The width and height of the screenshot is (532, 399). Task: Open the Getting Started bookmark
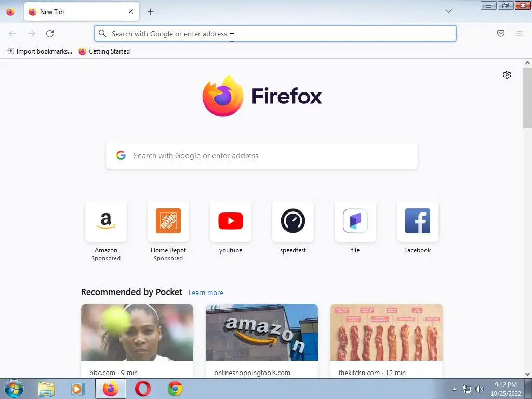pos(104,51)
